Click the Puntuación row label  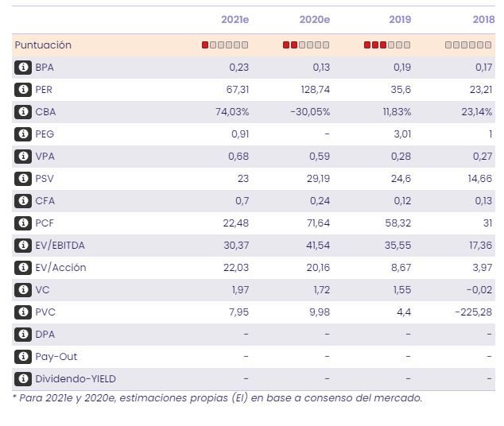43,45
